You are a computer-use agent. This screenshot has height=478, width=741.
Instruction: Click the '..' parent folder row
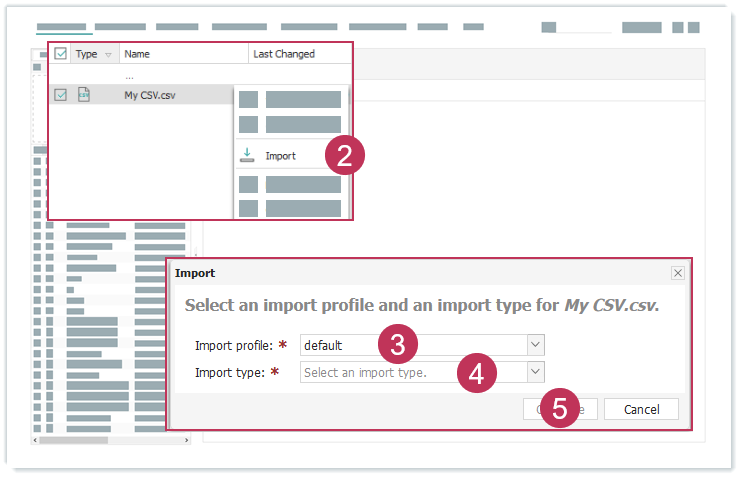(x=129, y=75)
